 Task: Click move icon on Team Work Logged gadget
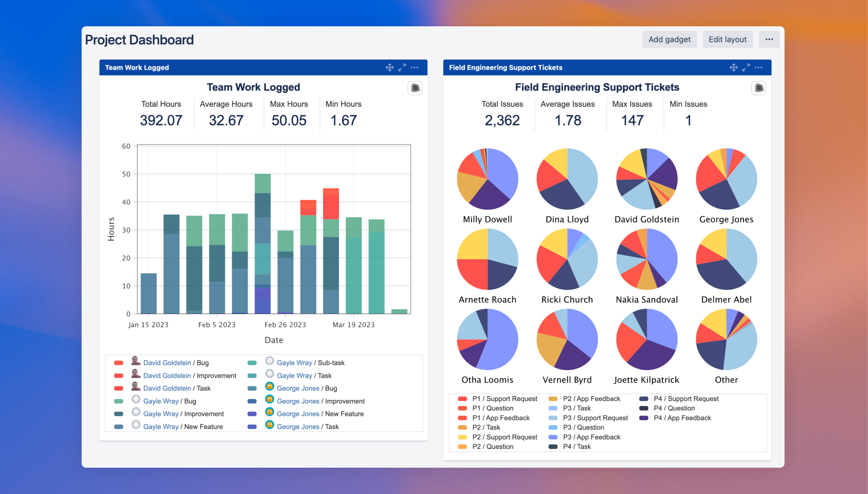click(x=390, y=68)
